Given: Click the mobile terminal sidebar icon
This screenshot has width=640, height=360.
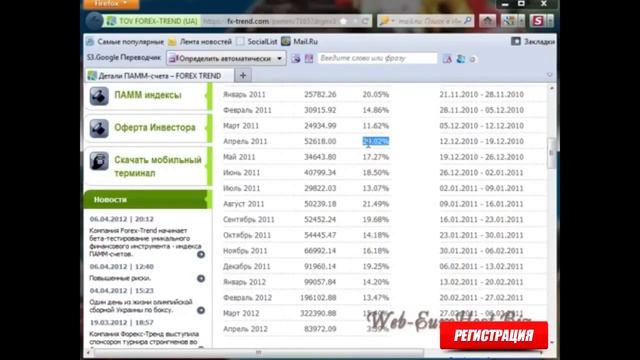Looking at the screenshot, I should [99, 161].
